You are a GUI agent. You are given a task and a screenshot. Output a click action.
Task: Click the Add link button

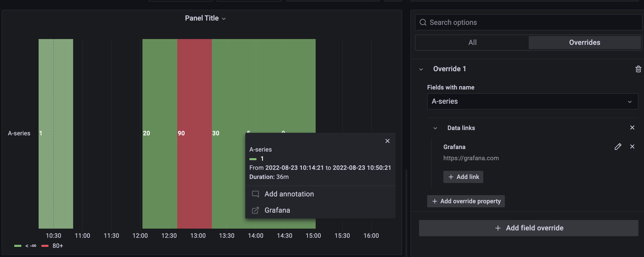(x=463, y=177)
